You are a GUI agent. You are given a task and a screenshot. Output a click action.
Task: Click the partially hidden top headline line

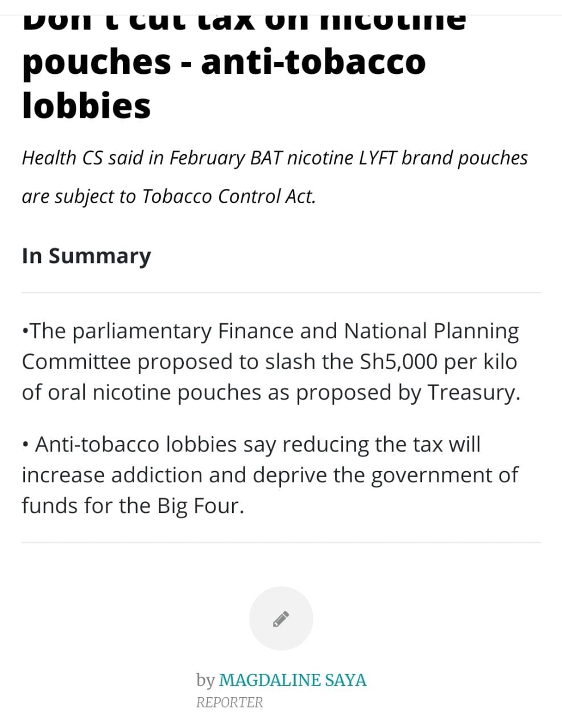click(244, 22)
